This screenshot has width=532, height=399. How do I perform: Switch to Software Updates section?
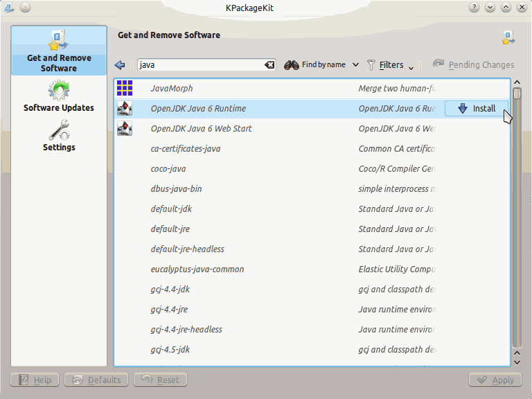click(59, 96)
